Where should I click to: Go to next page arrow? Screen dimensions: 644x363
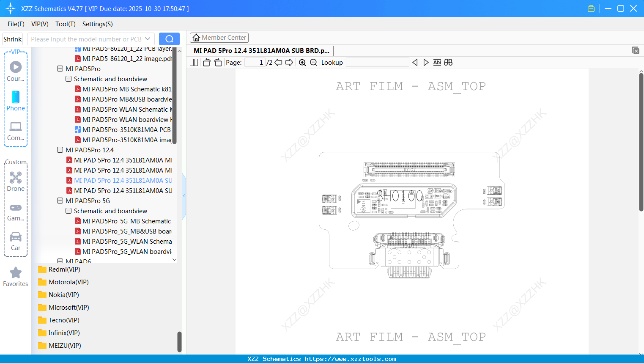pos(289,63)
